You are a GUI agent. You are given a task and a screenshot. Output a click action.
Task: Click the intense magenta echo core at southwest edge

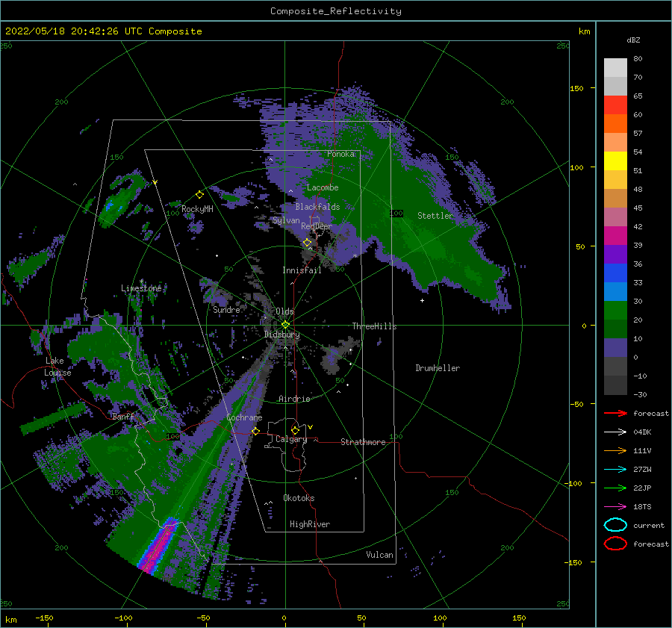point(158,546)
